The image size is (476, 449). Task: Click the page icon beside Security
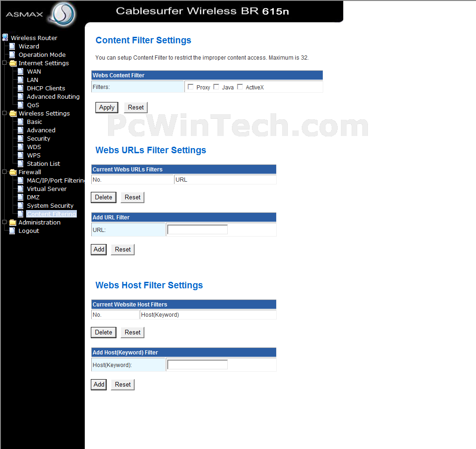(x=20, y=138)
